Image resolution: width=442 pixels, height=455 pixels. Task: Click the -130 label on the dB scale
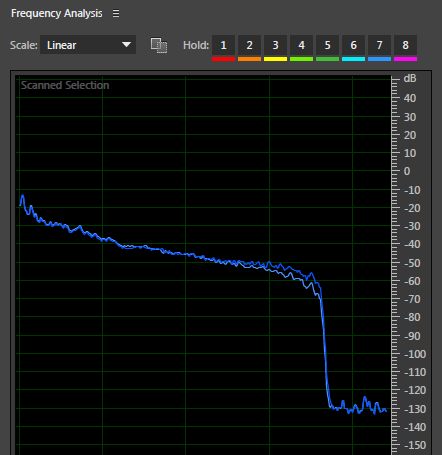[x=415, y=409]
